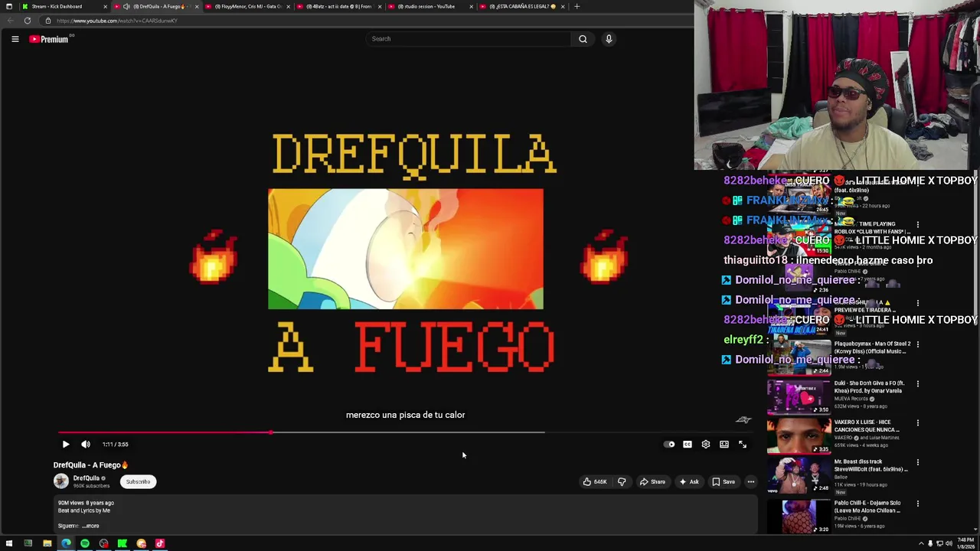Switch the player to theater mode

coord(724,444)
